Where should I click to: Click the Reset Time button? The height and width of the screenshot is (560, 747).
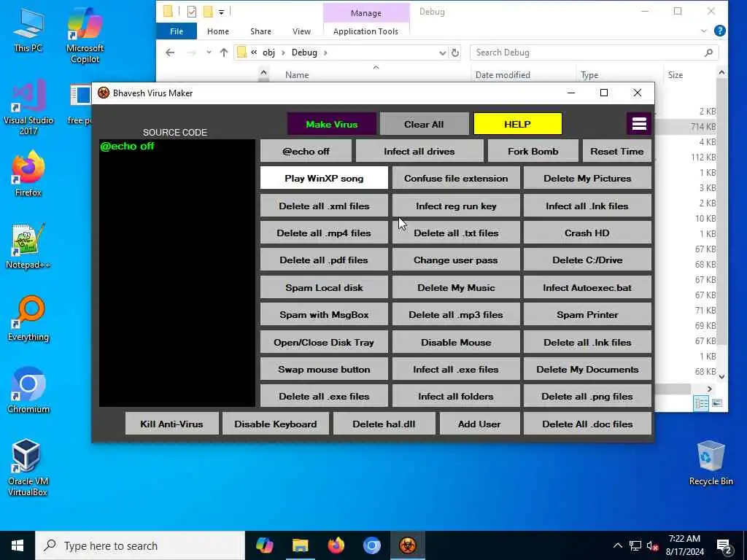(617, 151)
